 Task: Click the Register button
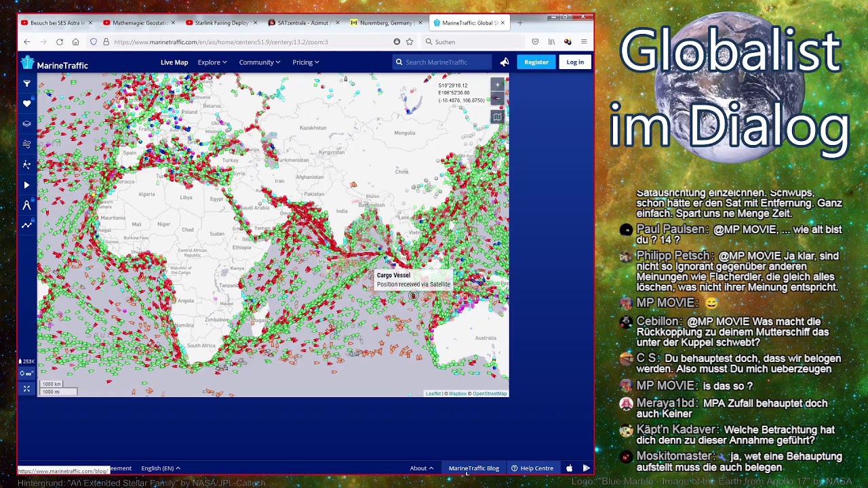click(536, 62)
